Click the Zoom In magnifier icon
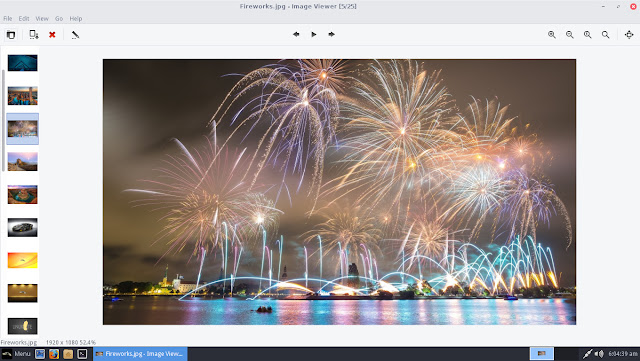The height and width of the screenshot is (361, 640). (x=551, y=35)
